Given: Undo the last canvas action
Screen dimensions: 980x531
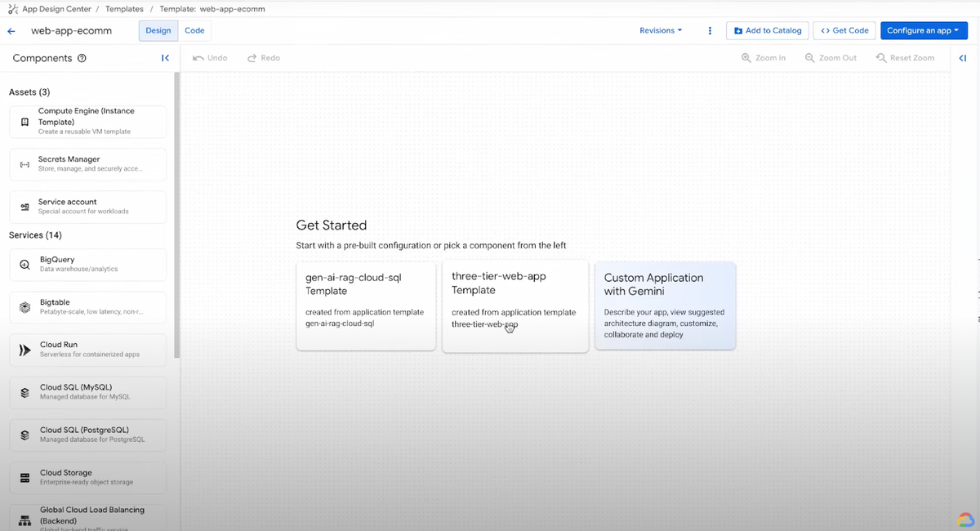Looking at the screenshot, I should tap(210, 58).
